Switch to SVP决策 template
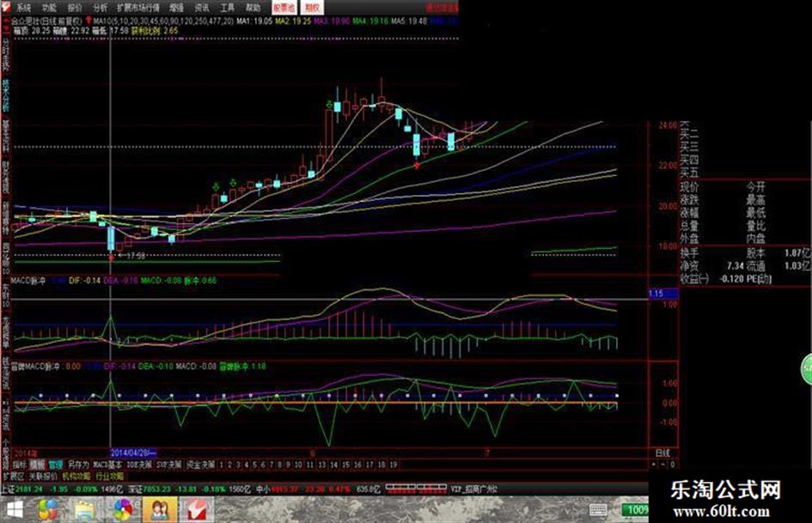This screenshot has height=523, width=812. (x=168, y=465)
